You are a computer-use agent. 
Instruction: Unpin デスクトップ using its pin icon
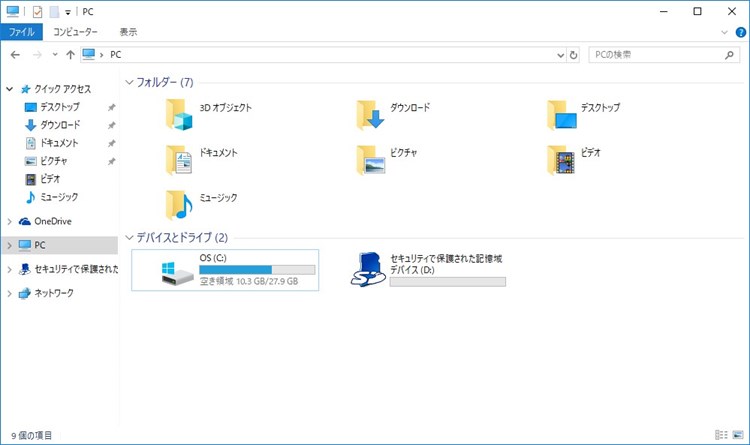click(111, 108)
